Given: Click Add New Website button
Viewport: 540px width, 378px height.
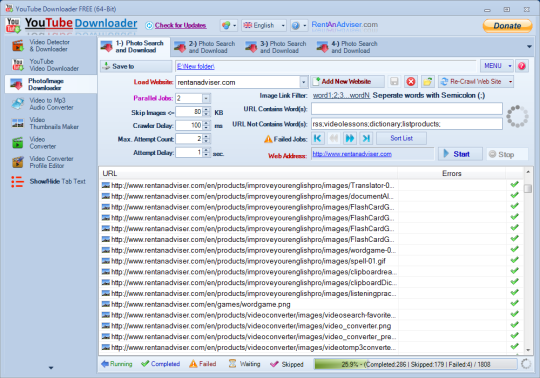Looking at the screenshot, I should tap(347, 82).
